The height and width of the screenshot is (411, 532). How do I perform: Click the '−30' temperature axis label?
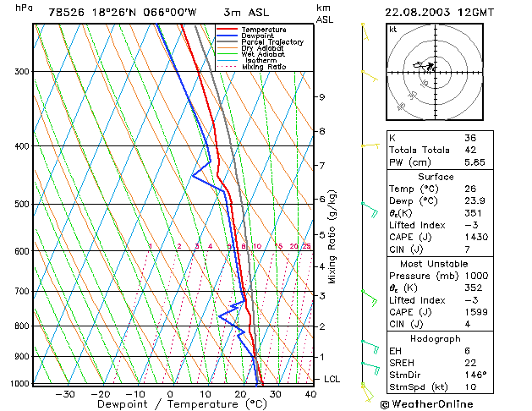click(x=65, y=394)
